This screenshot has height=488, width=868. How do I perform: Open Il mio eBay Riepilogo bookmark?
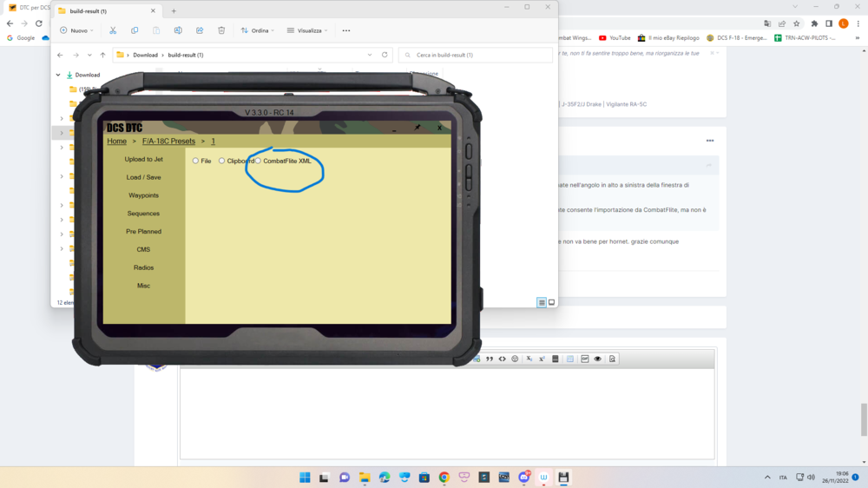point(668,37)
